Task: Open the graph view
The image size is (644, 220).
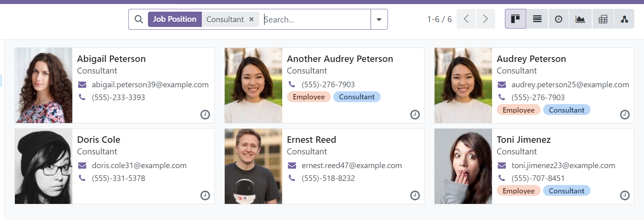Action: pyautogui.click(x=580, y=19)
